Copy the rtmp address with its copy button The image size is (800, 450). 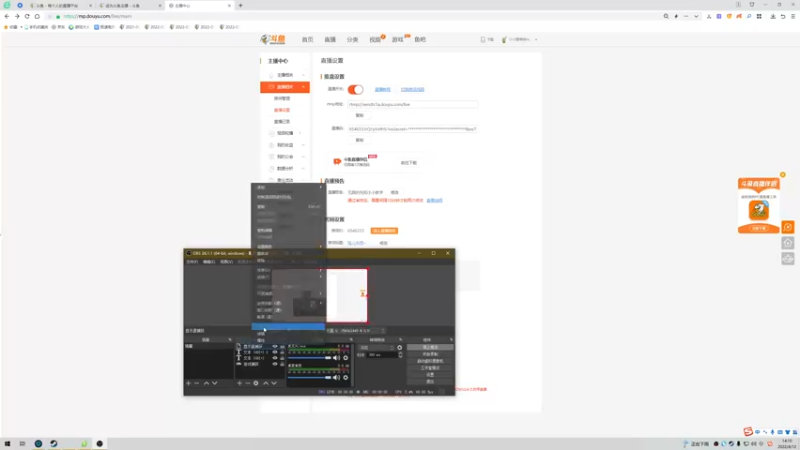tap(360, 115)
